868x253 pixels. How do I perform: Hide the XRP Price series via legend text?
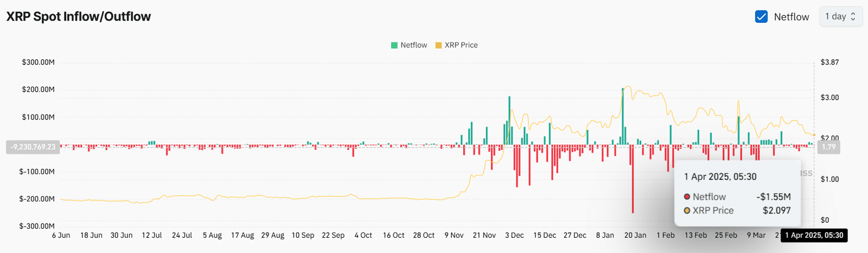(x=461, y=45)
